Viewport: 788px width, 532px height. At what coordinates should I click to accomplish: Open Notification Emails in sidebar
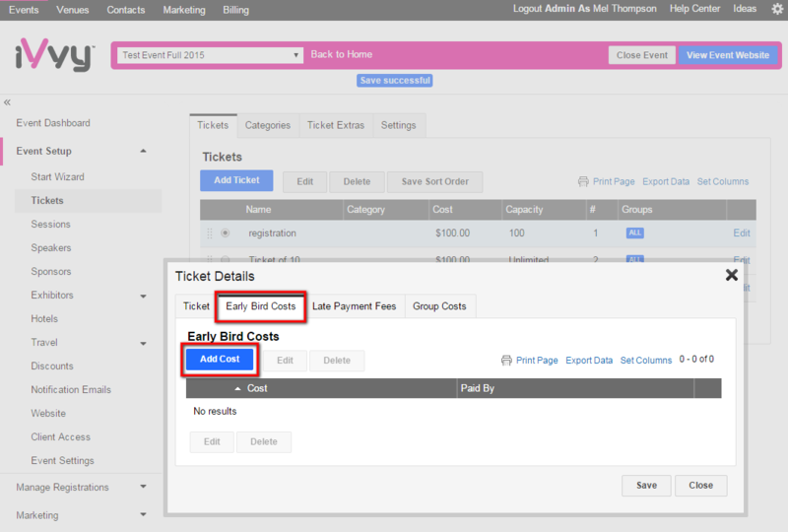click(x=71, y=390)
